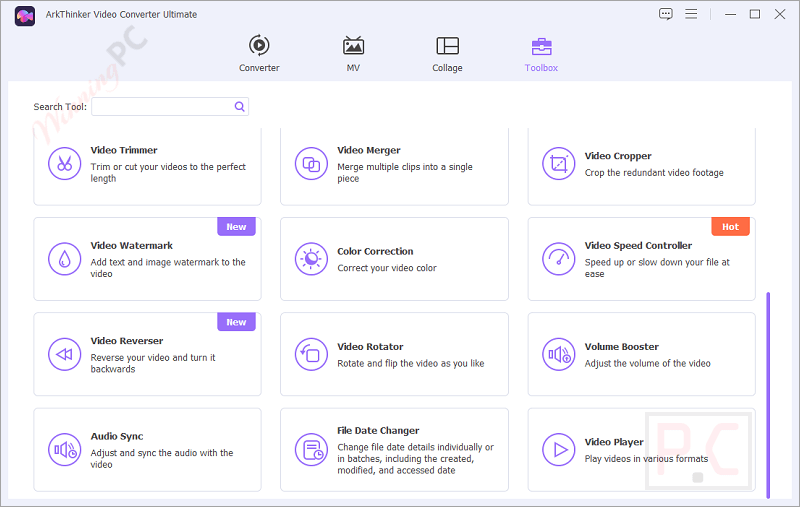Click the Audio Sync icon
This screenshot has height=507, width=800.
pos(64,449)
